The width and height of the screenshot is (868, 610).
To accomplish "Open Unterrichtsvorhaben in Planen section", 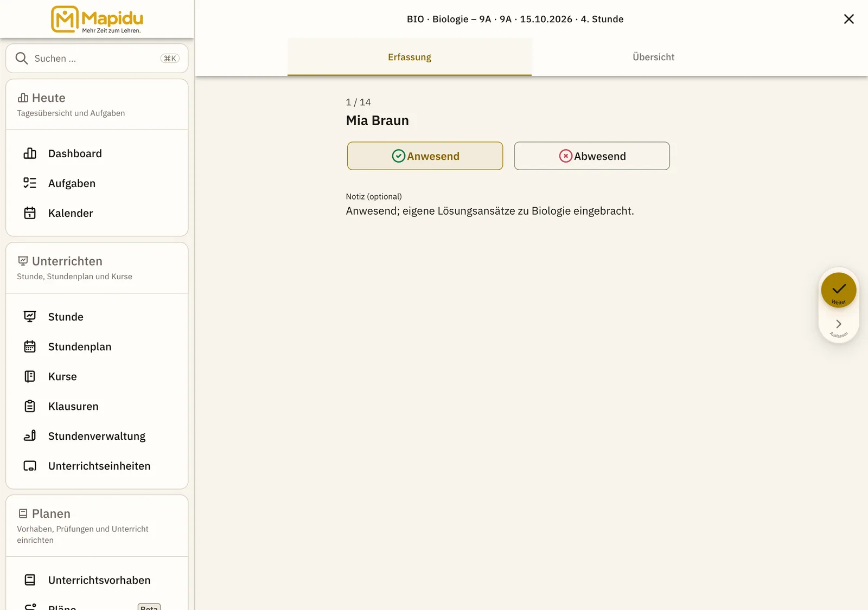I will [97, 580].
